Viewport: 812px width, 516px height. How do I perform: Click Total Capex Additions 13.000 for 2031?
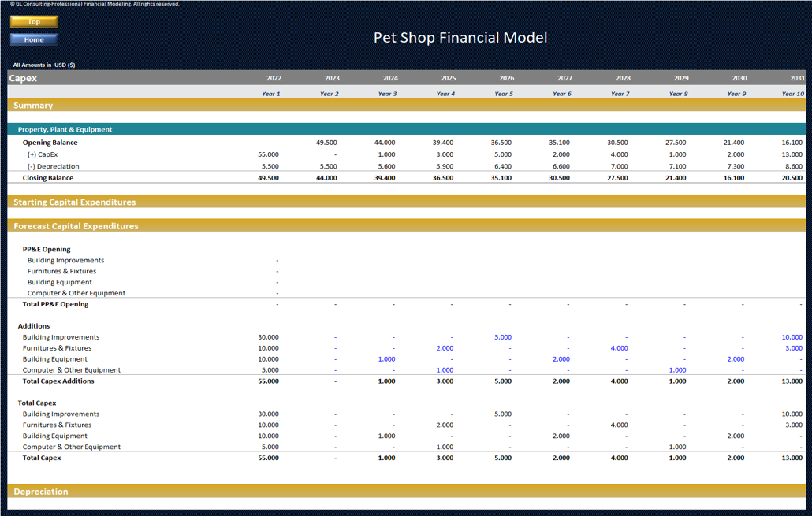pyautogui.click(x=792, y=381)
